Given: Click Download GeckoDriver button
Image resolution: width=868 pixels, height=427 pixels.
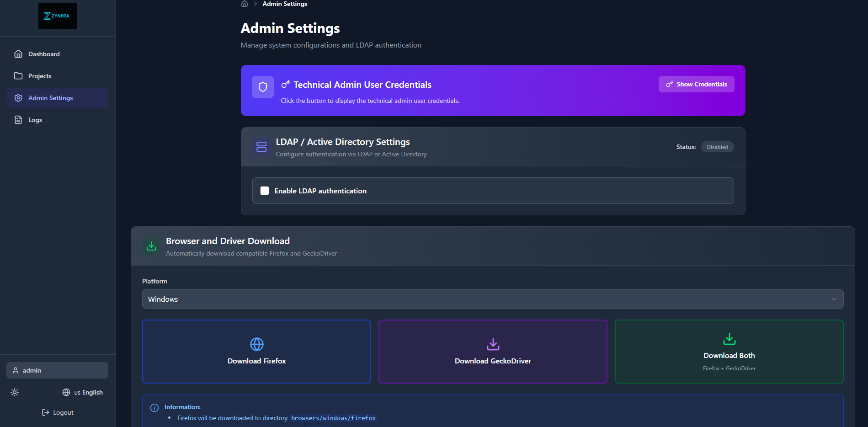Looking at the screenshot, I should coord(493,352).
